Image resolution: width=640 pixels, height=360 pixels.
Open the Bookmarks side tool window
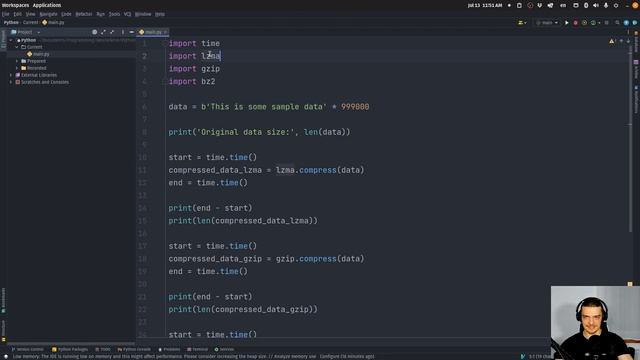[3, 301]
